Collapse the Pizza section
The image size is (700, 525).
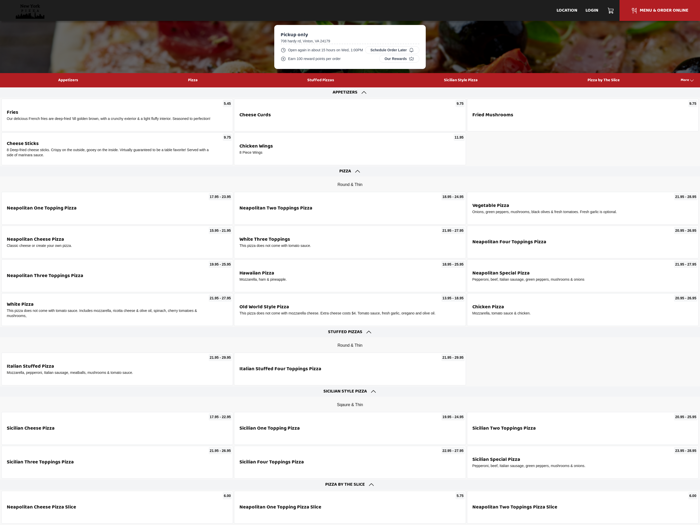point(350,171)
